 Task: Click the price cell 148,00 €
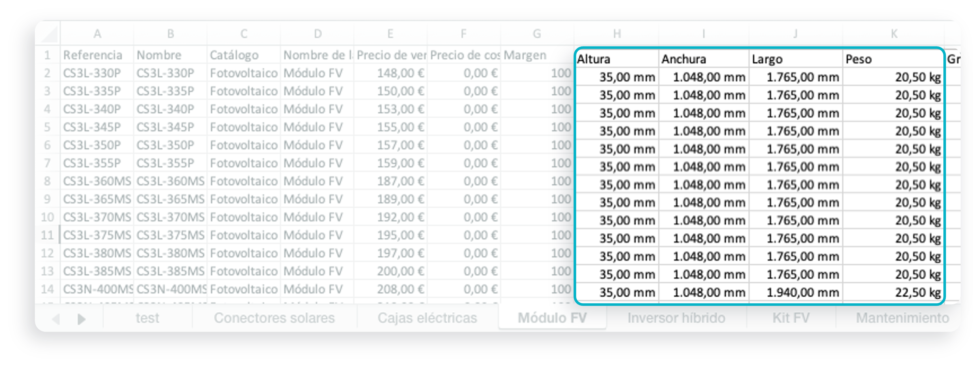click(390, 73)
